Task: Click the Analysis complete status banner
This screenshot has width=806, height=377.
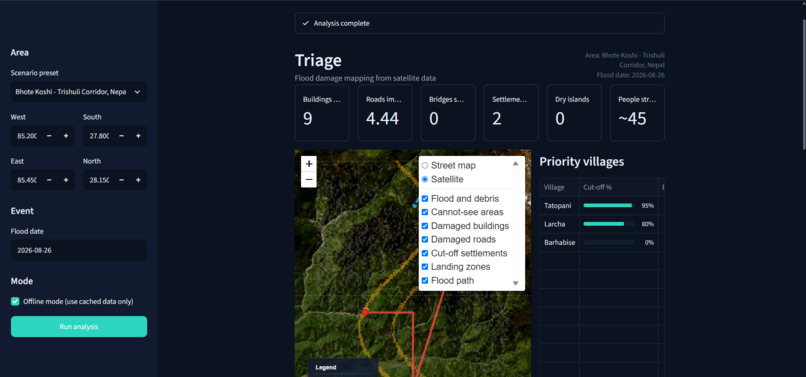Action: point(480,23)
